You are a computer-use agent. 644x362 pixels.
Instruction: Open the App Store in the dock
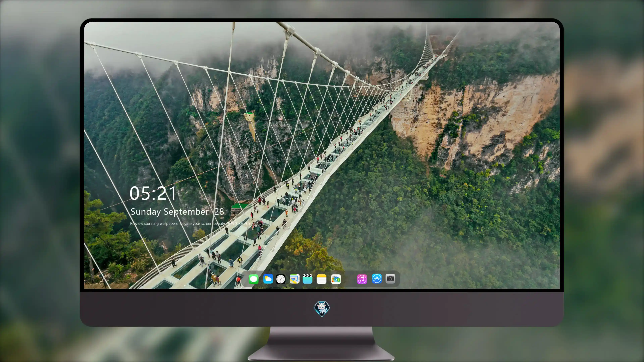377,279
